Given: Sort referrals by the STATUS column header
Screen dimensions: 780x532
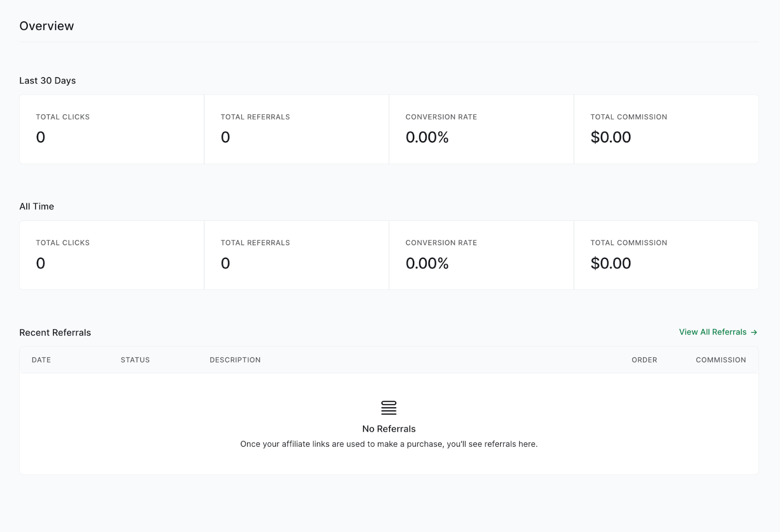Looking at the screenshot, I should (135, 360).
